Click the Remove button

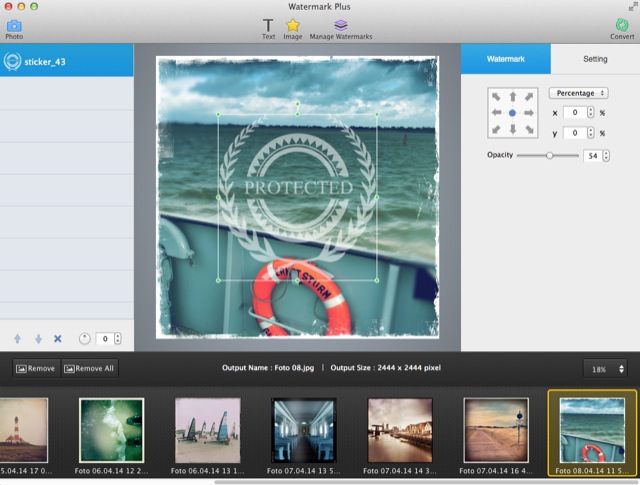click(36, 368)
